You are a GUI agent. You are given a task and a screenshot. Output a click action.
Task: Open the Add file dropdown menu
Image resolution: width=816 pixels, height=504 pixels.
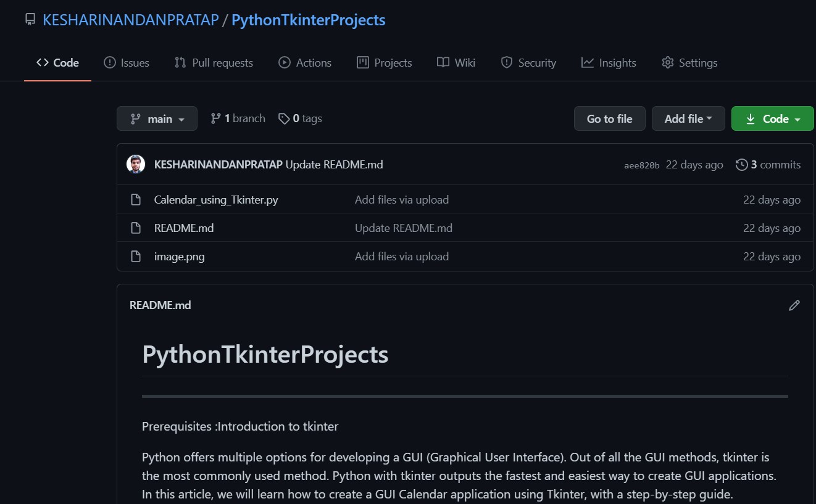tap(688, 118)
